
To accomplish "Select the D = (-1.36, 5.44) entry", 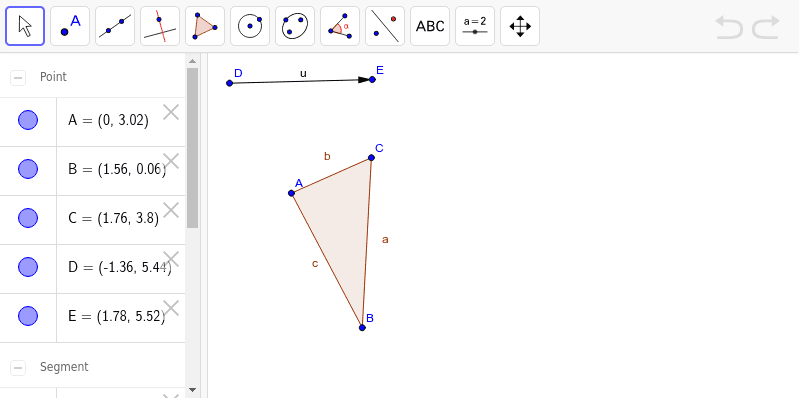I will [x=121, y=269].
